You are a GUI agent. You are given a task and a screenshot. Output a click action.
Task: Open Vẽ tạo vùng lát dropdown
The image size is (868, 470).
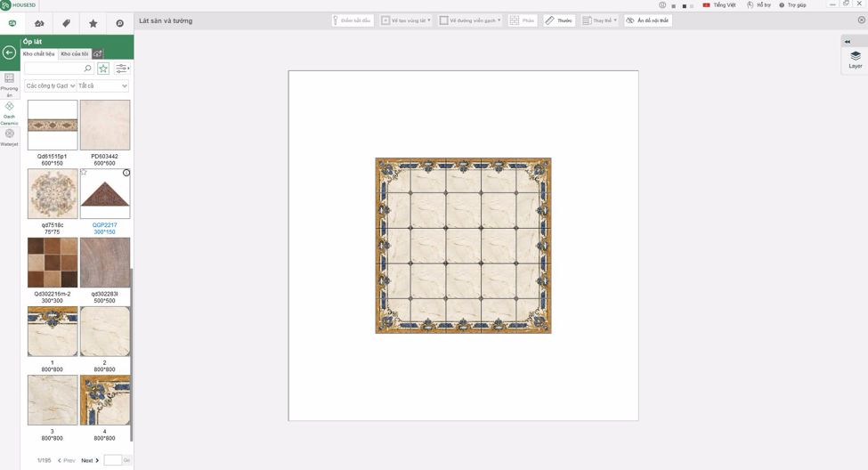(406, 20)
